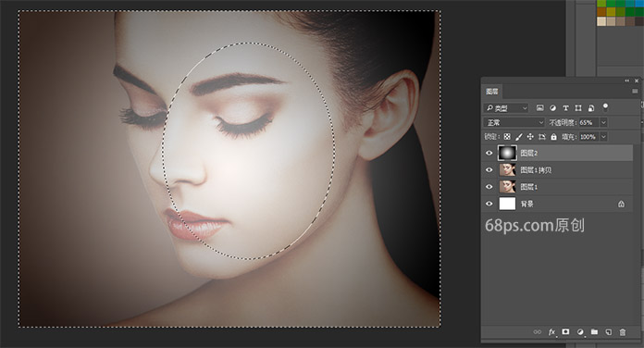Click the fill 100% value field
Viewport: 644px width, 348px height.
588,137
